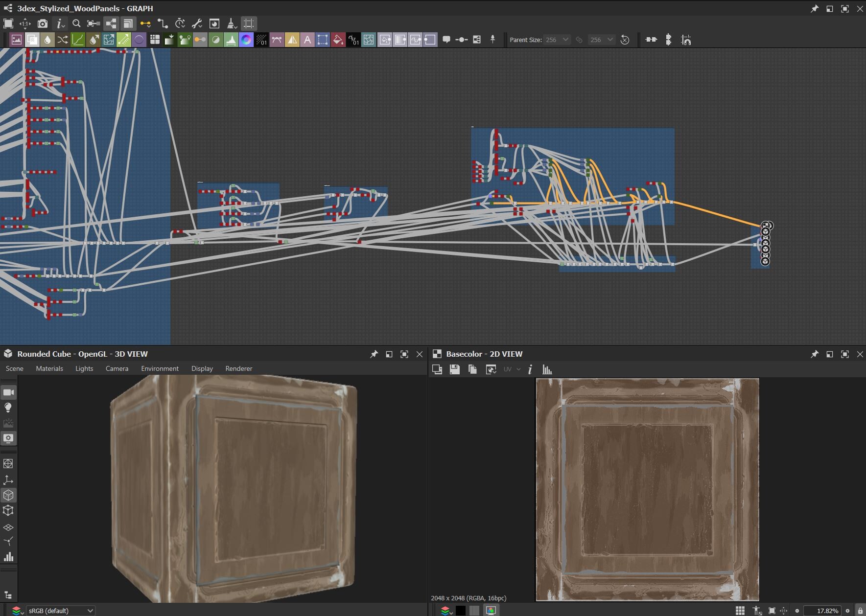Take a screenshot of the graph
The image size is (866, 616).
[43, 23]
